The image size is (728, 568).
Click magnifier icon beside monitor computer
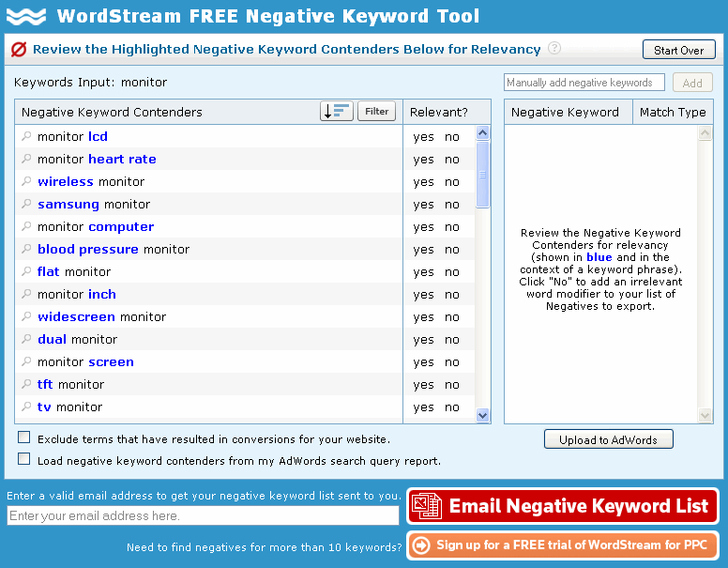click(26, 226)
